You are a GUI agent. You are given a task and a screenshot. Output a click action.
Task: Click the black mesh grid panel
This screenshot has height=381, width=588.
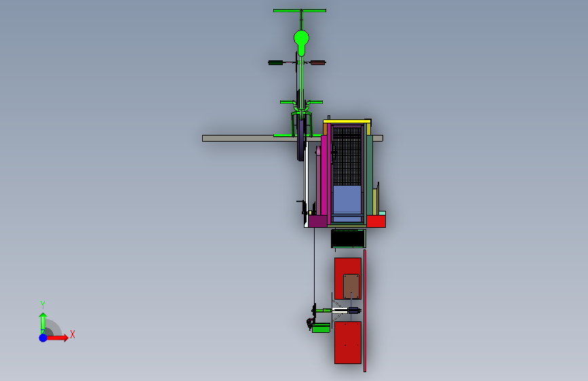347,157
